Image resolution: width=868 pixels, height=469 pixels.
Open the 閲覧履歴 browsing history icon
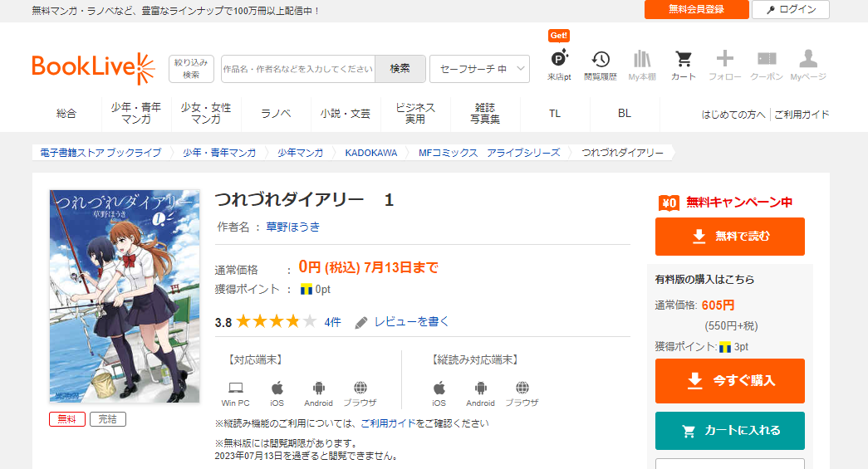[x=600, y=61]
